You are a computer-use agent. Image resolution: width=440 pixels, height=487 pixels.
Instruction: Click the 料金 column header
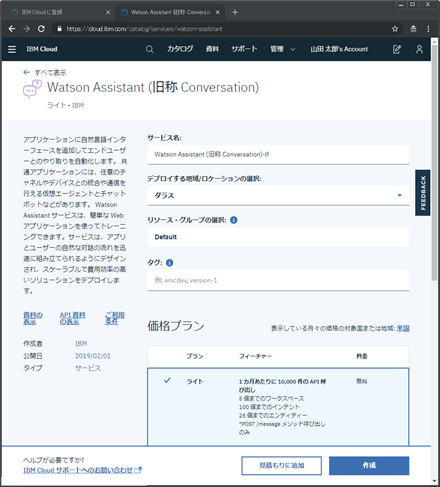tap(362, 356)
